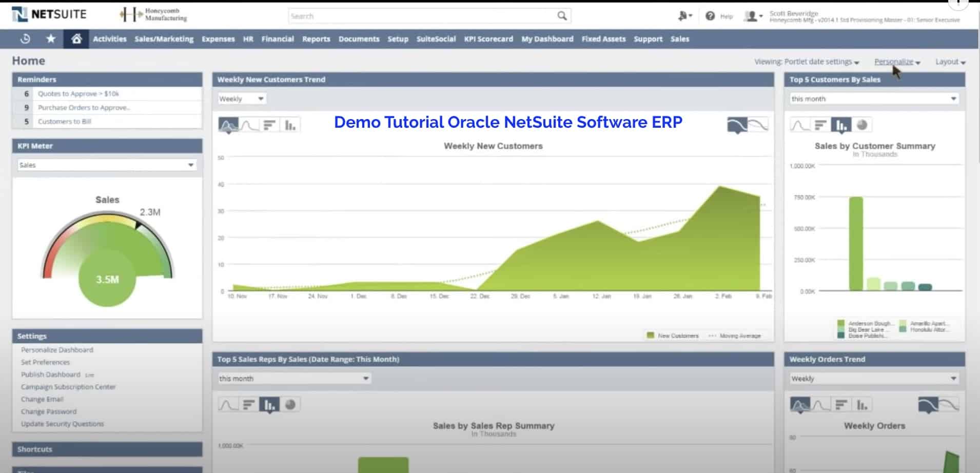Viewport: 980px width, 473px height.
Task: Open the Shortcuts star icon
Action: point(51,39)
